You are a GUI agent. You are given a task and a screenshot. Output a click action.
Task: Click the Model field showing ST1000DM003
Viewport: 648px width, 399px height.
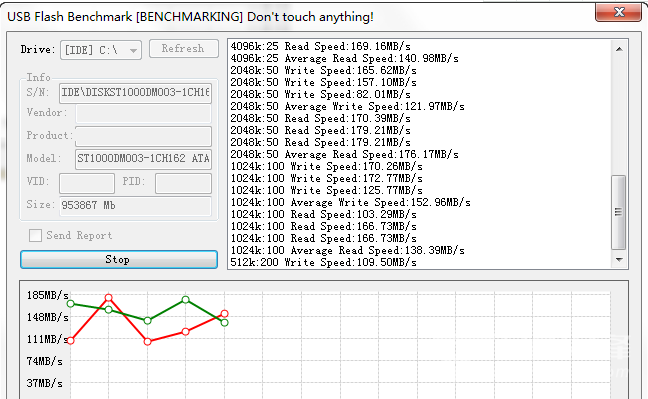pos(143,159)
